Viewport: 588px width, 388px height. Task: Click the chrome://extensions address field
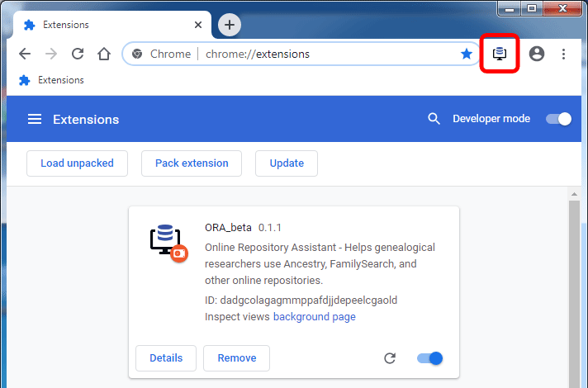point(301,54)
